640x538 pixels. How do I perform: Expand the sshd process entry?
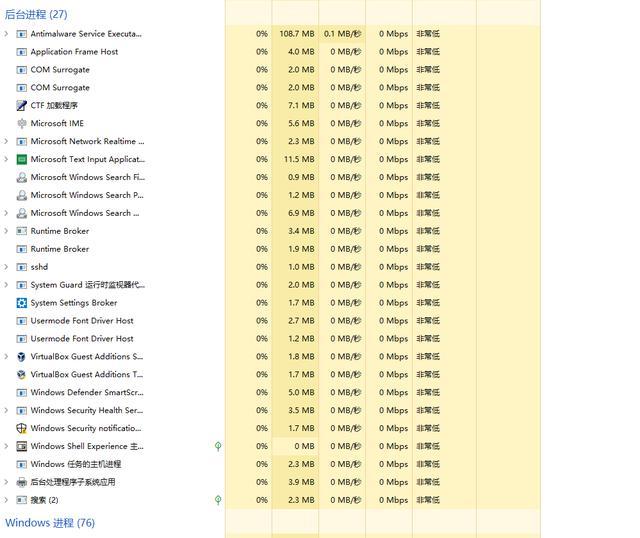coord(7,267)
